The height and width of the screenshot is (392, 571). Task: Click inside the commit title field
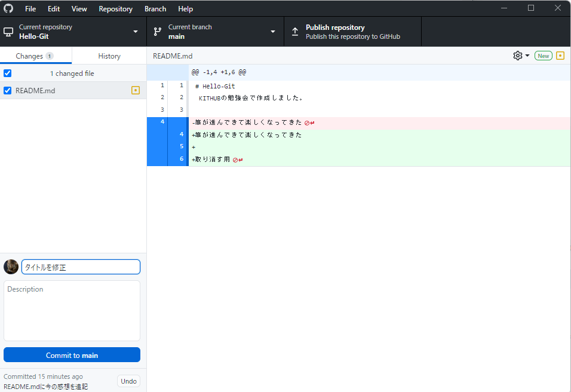[81, 267]
